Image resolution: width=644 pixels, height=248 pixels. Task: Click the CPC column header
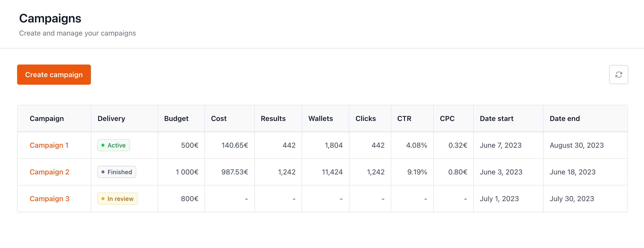(447, 119)
